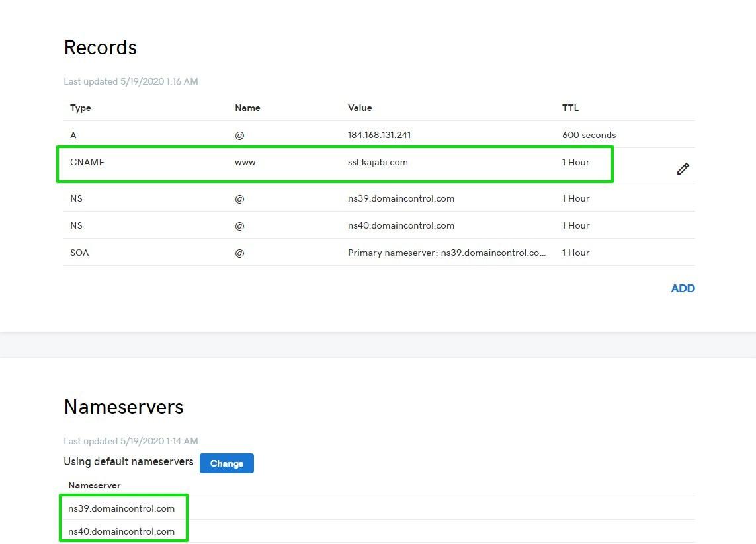Click the SOA record type cell
Image resolution: width=756 pixels, height=544 pixels.
click(x=79, y=253)
